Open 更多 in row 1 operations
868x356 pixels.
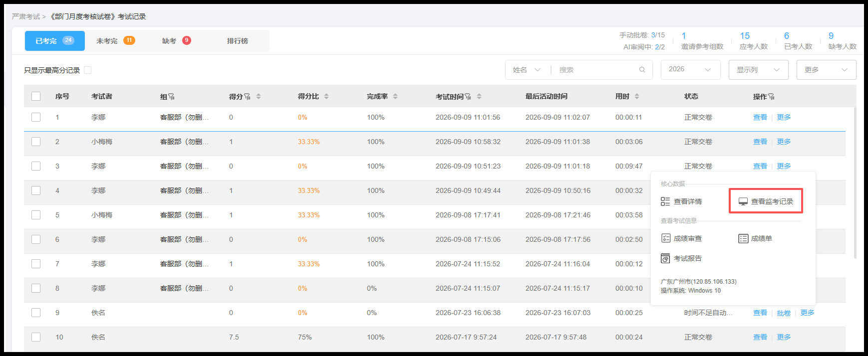pos(784,117)
